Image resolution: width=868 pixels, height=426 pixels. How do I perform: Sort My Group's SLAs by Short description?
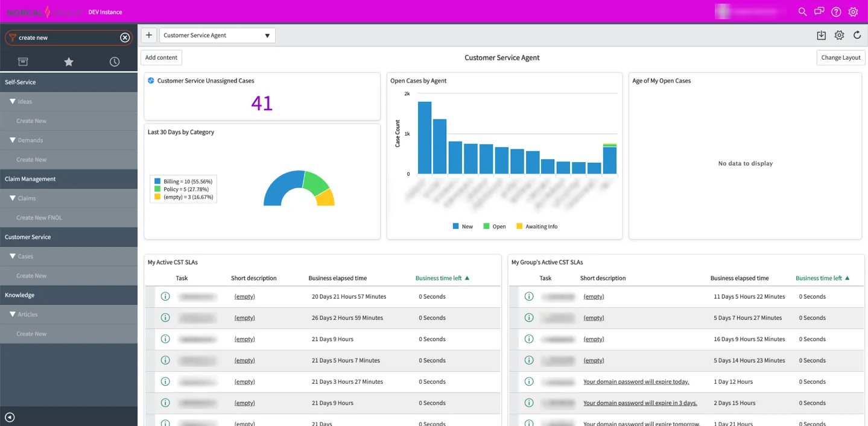603,278
